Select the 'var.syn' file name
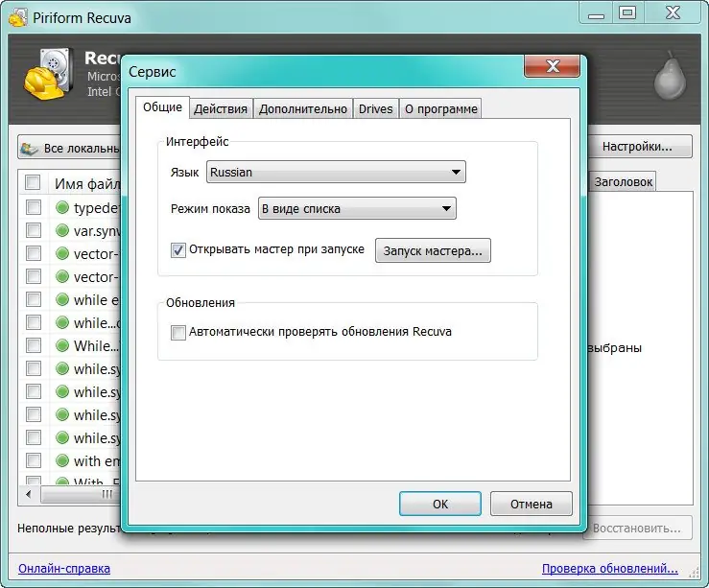Image resolution: width=709 pixels, height=588 pixels. coord(97,231)
